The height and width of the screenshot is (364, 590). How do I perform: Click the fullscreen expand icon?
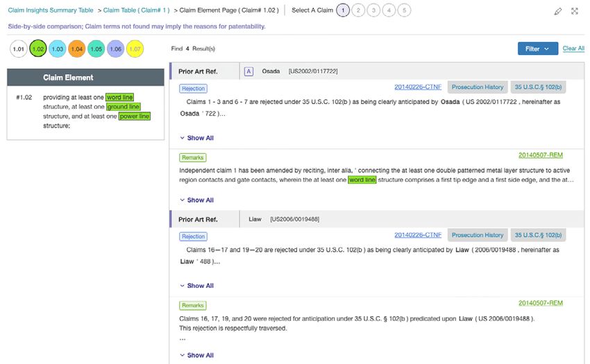(575, 11)
